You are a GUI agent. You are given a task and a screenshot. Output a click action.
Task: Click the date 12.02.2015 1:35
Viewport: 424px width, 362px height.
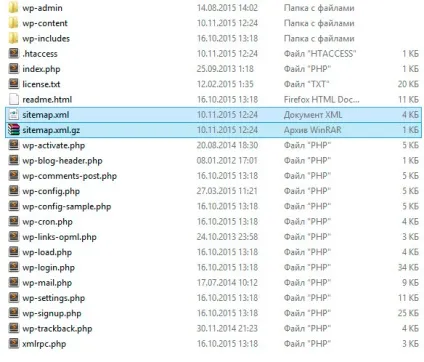click(x=225, y=84)
